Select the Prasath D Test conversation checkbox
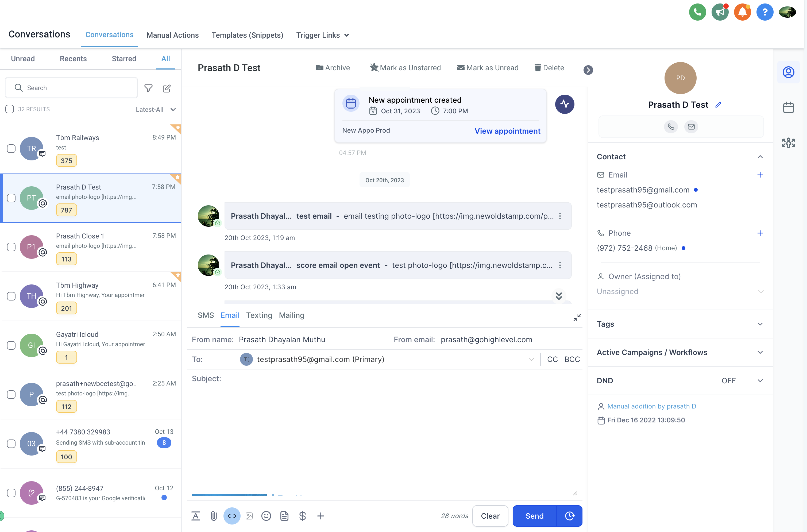 [x=11, y=198]
